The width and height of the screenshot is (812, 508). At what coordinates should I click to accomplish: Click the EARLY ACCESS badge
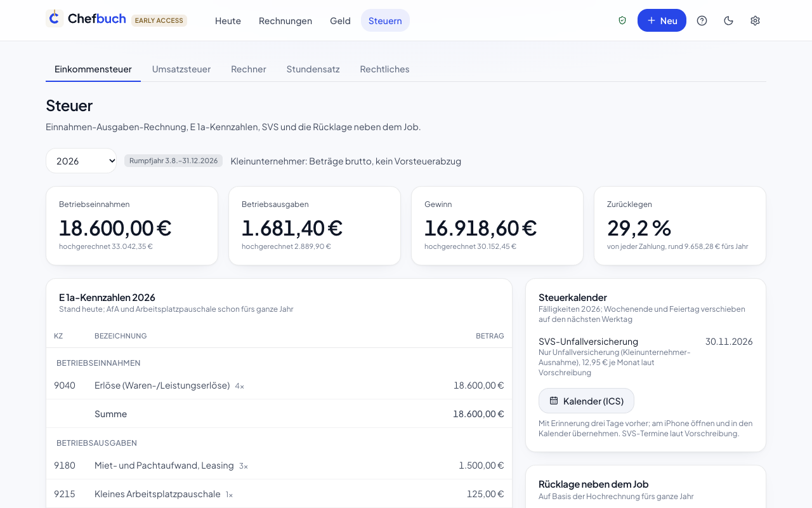159,20
